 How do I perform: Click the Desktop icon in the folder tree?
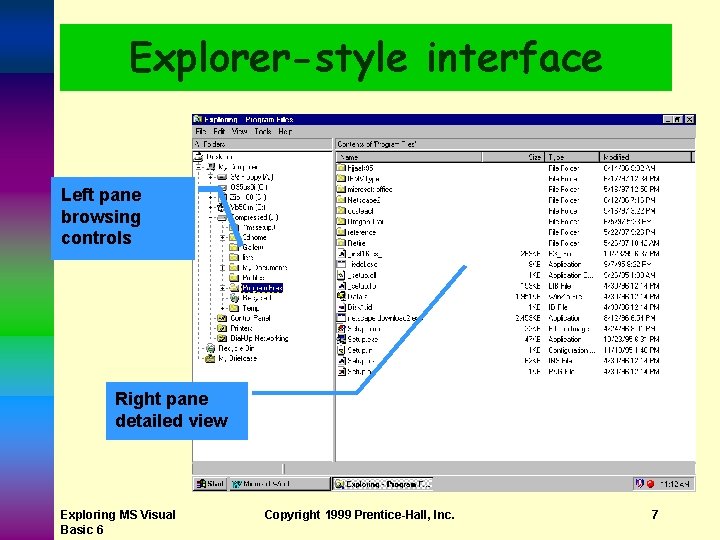pyautogui.click(x=198, y=157)
